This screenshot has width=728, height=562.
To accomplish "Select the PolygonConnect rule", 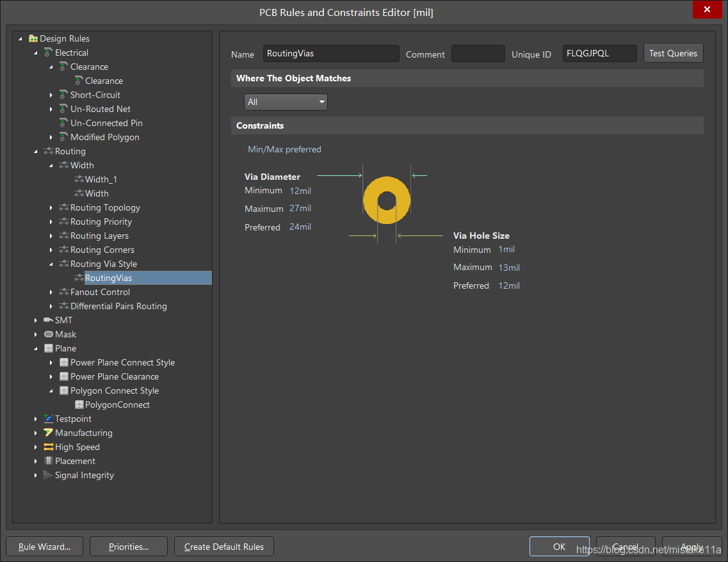I will (x=117, y=405).
